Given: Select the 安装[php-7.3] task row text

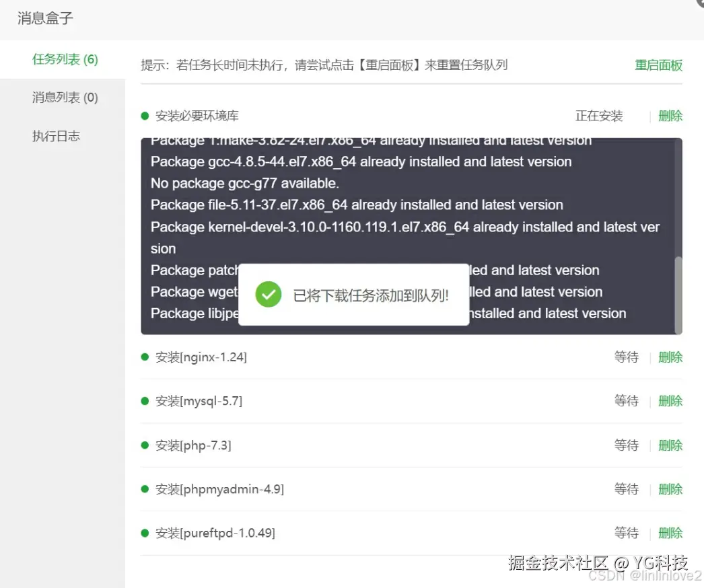Looking at the screenshot, I should click(x=194, y=445).
